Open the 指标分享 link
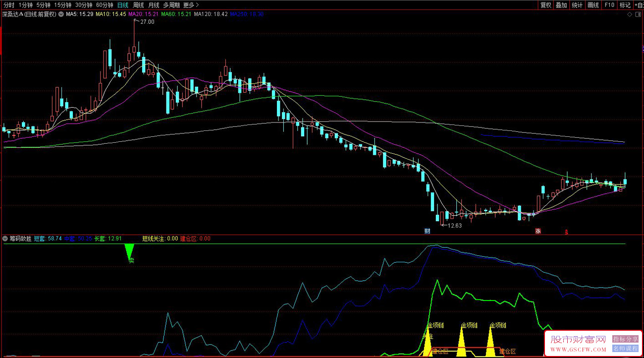Viewport: 644px width, 358px height. [626, 339]
